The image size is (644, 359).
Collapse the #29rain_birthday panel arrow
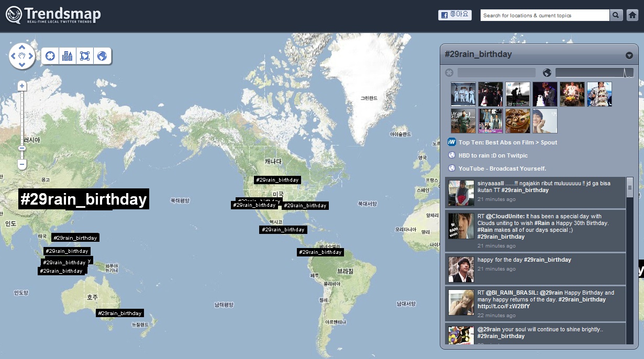(629, 55)
